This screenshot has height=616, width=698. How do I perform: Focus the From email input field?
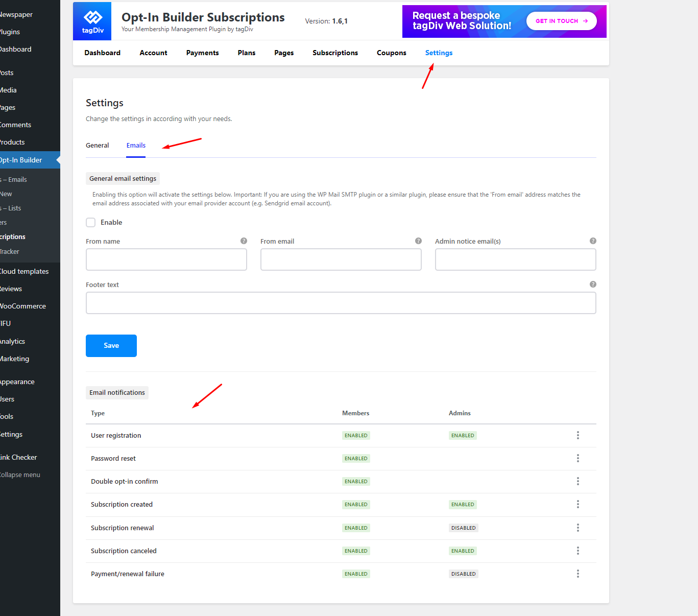pos(341,259)
